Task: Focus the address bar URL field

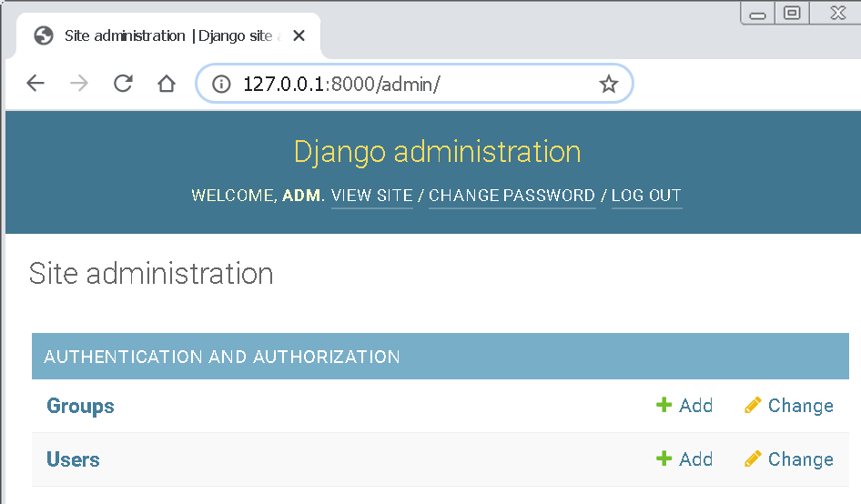Action: coord(415,84)
